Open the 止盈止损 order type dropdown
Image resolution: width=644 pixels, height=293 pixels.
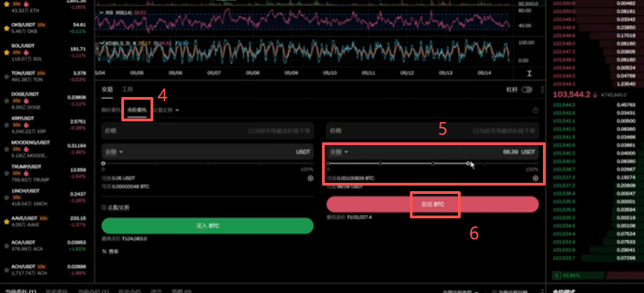pyautogui.click(x=165, y=110)
